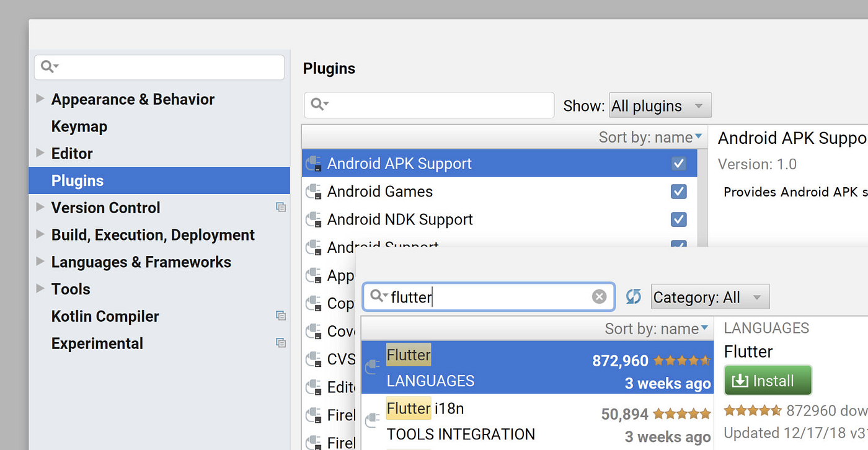Click the copy-settings icon beside Version Control
Viewport: 868px width, 450px height.
[x=281, y=207]
